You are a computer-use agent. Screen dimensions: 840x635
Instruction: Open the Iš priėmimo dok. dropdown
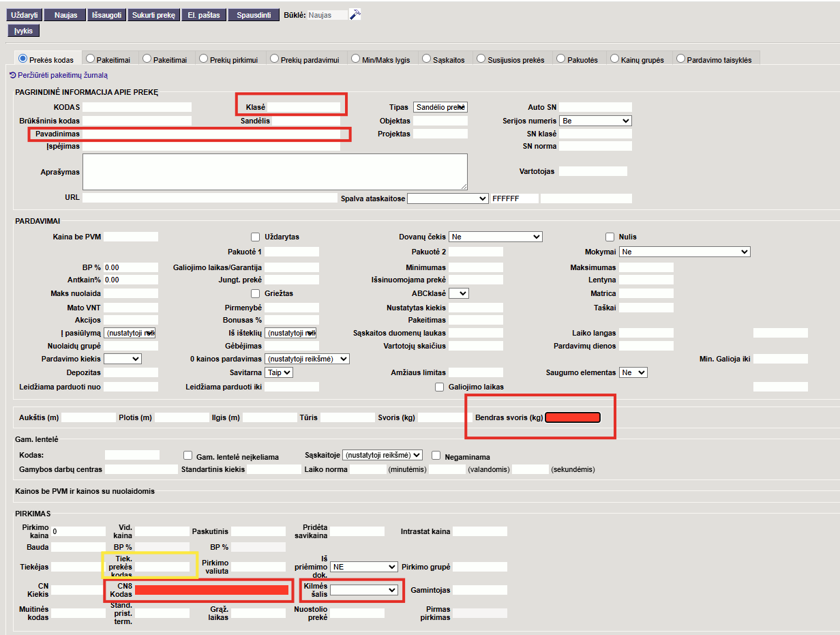pyautogui.click(x=363, y=567)
